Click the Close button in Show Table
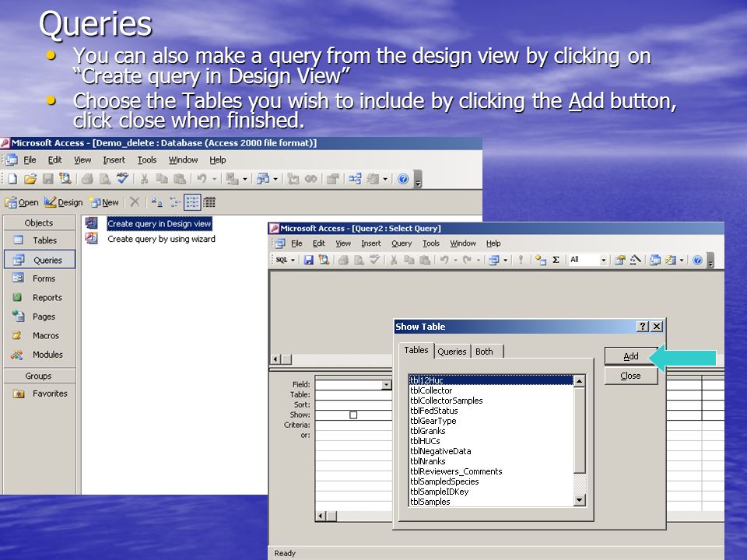 [631, 376]
